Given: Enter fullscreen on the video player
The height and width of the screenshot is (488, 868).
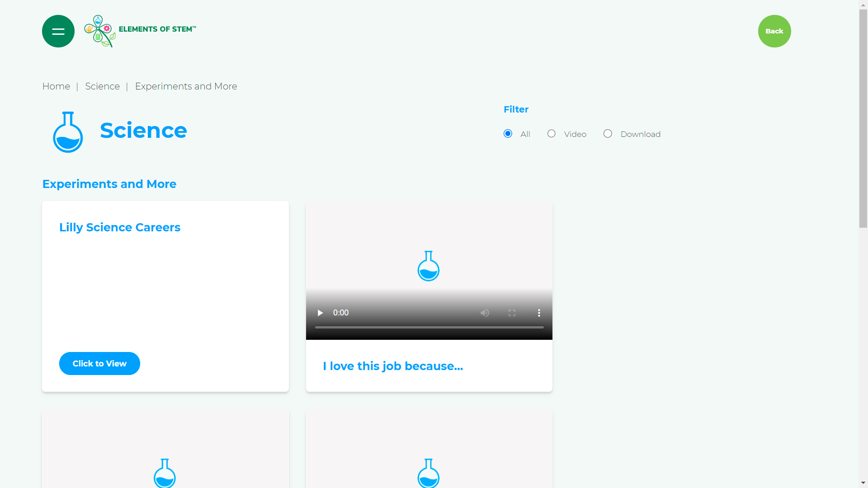Looking at the screenshot, I should [512, 313].
